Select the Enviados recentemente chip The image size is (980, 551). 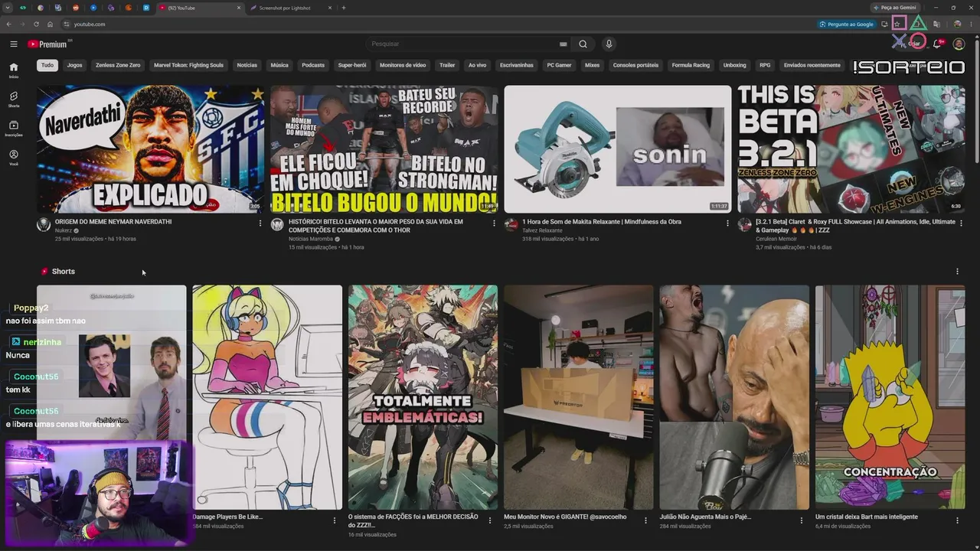pyautogui.click(x=812, y=65)
